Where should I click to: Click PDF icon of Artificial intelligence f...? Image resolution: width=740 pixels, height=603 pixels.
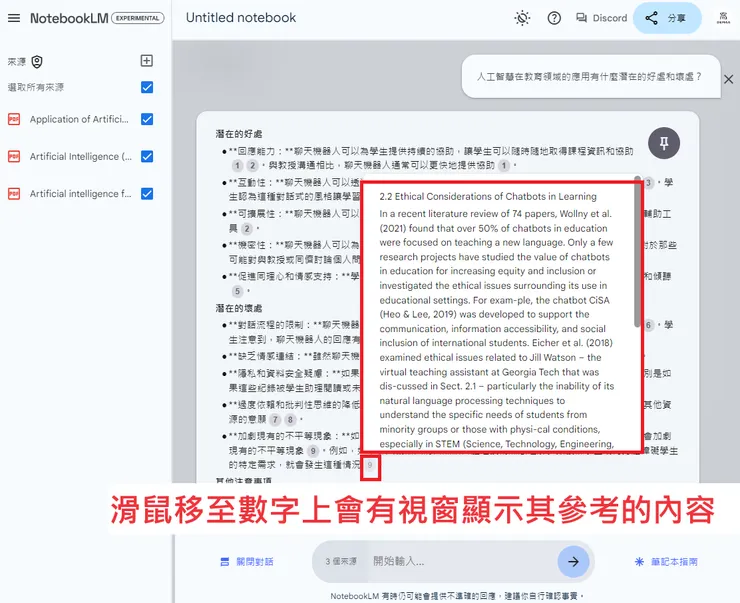point(14,193)
